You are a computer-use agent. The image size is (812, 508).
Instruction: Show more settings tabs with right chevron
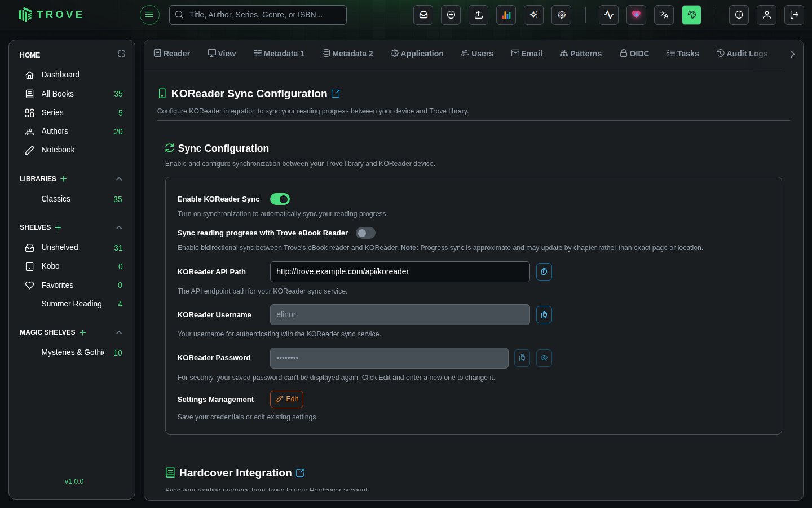[x=792, y=54]
